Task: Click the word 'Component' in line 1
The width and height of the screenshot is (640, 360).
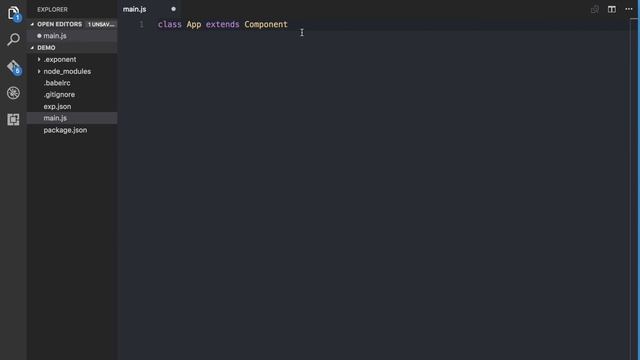Action: click(266, 24)
